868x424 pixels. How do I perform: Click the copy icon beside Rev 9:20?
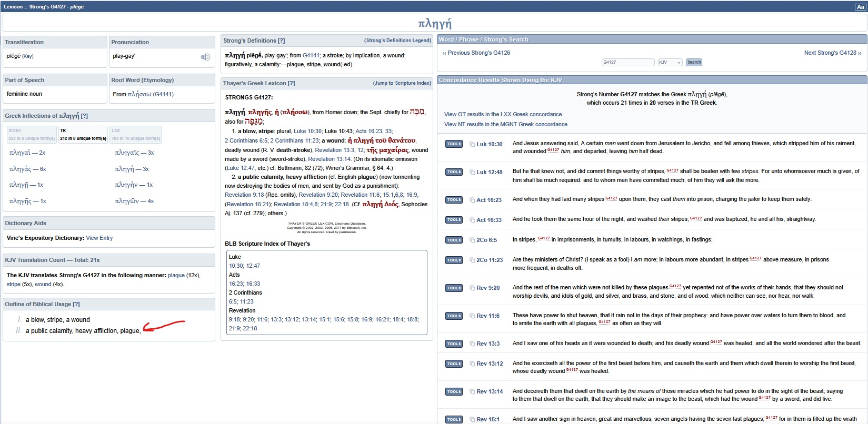tap(472, 288)
